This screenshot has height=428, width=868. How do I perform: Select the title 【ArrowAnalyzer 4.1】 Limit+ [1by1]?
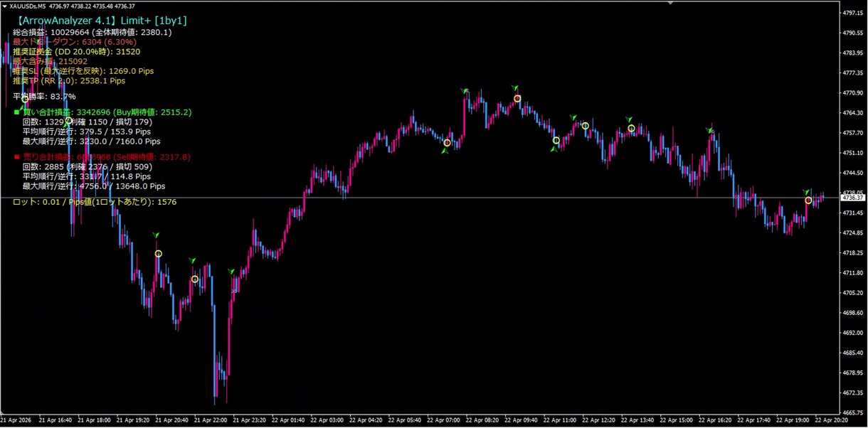pyautogui.click(x=101, y=21)
